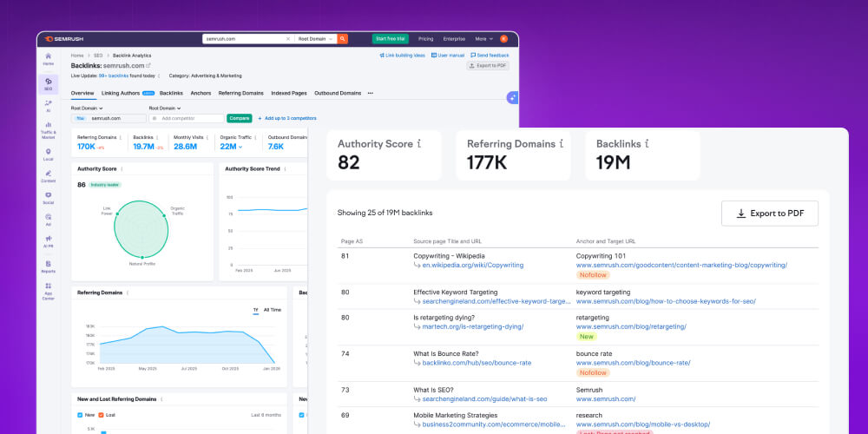This screenshot has width=868, height=434.
Task: Switch to the Indexed Pages tab
Action: [289, 93]
